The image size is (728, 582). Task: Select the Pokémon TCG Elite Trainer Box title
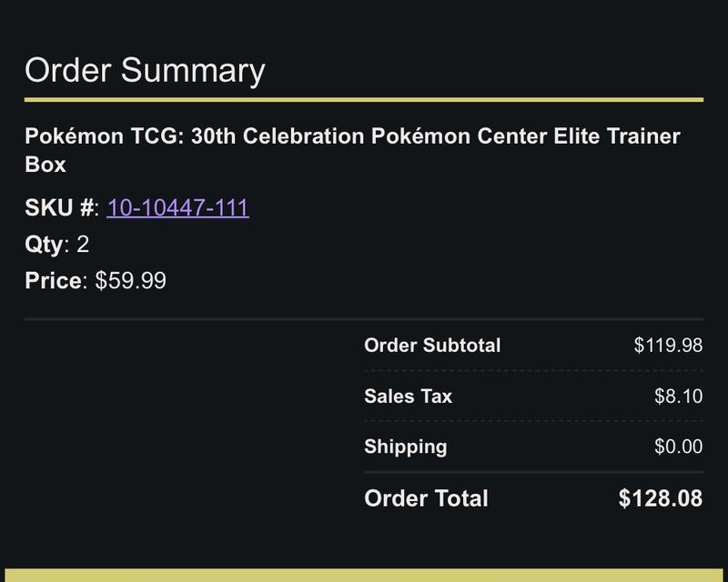(x=352, y=150)
